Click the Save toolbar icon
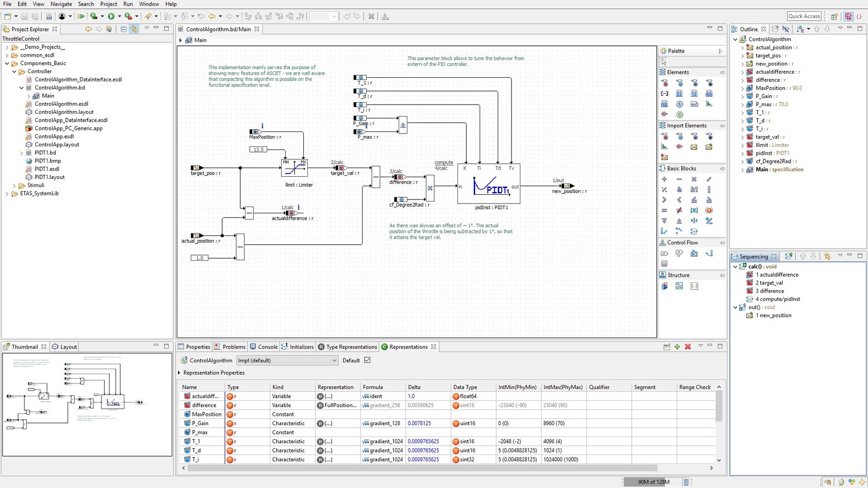 click(24, 16)
